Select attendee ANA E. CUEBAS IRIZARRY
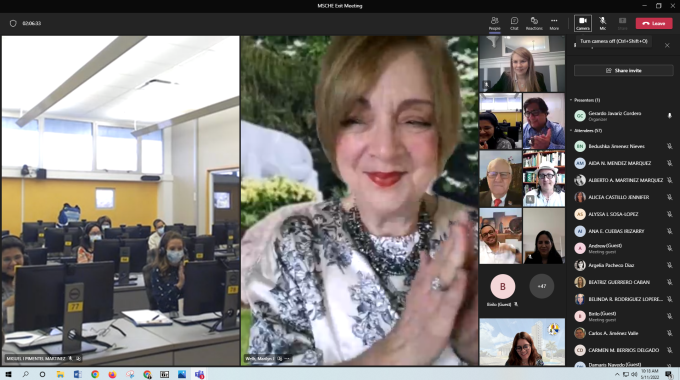 click(623, 231)
